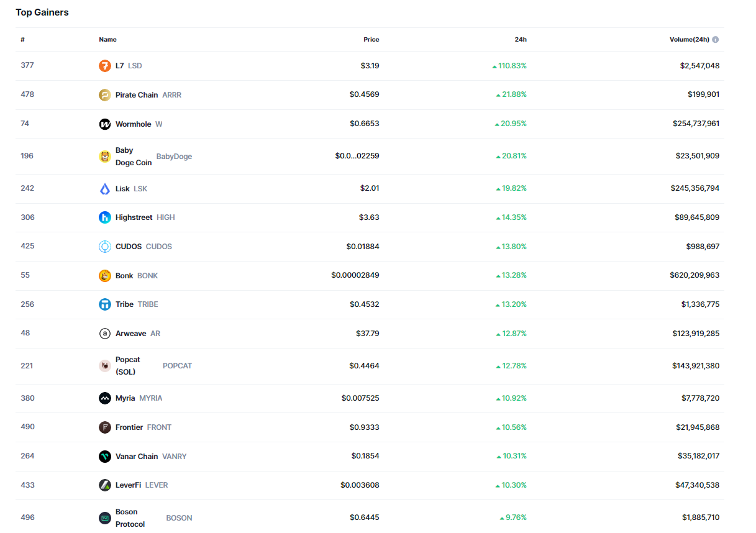The image size is (756, 533).
Task: Click the Bonk dog logo icon
Action: (105, 276)
